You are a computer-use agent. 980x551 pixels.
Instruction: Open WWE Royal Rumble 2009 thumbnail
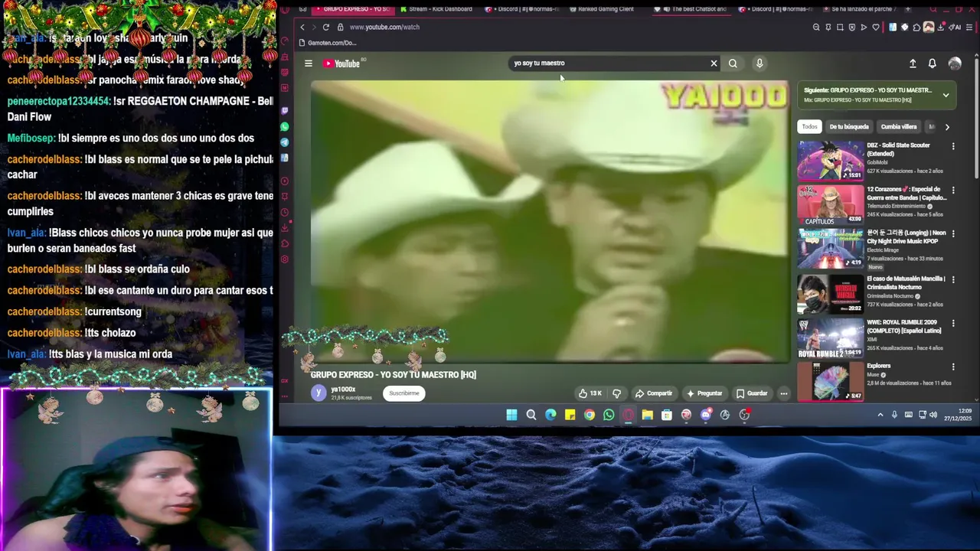tap(831, 337)
